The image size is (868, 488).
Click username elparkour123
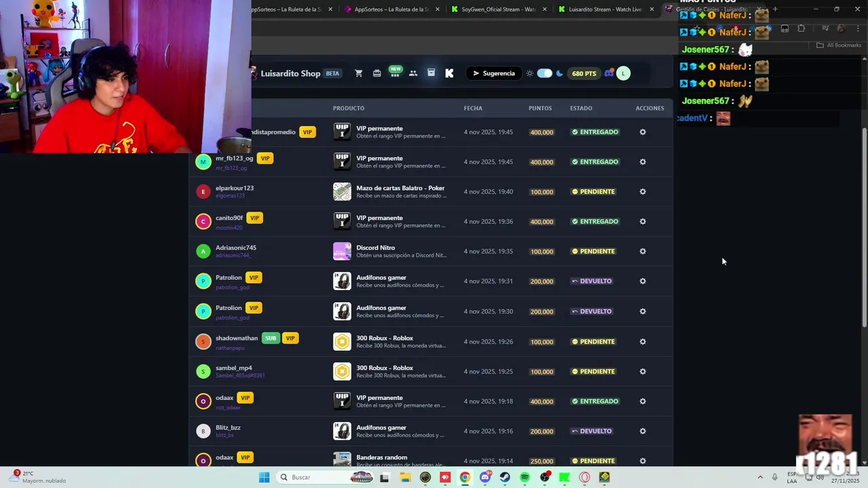pos(235,188)
